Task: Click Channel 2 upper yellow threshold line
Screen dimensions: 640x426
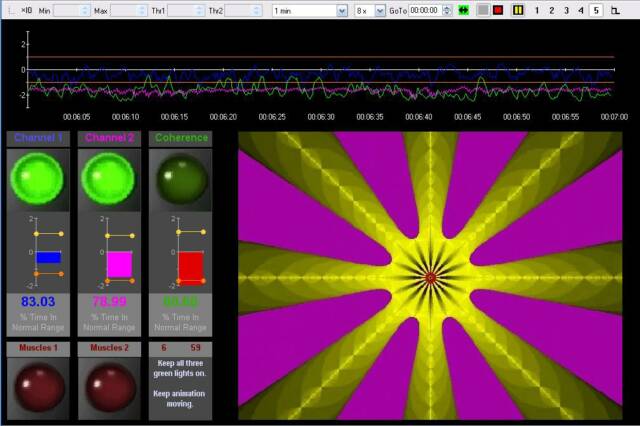Action: (x=120, y=236)
